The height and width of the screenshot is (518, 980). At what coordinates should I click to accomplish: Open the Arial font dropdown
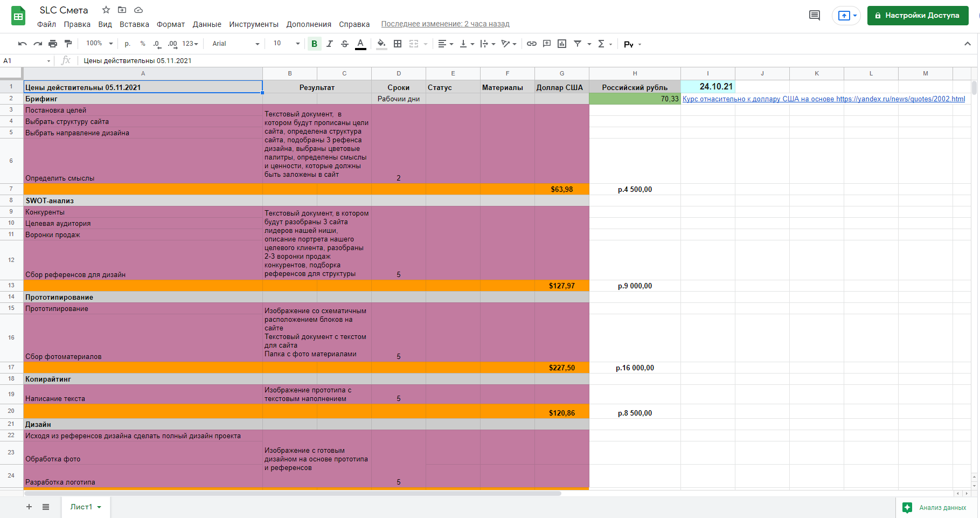point(235,44)
